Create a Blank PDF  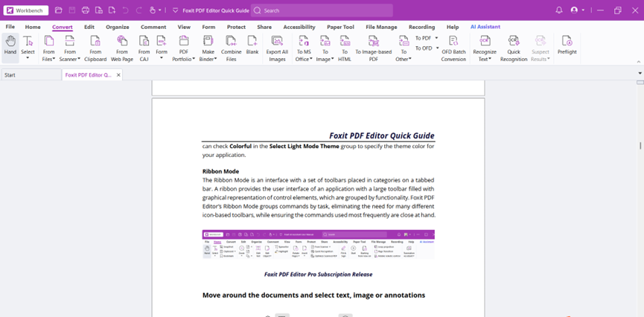tap(252, 45)
